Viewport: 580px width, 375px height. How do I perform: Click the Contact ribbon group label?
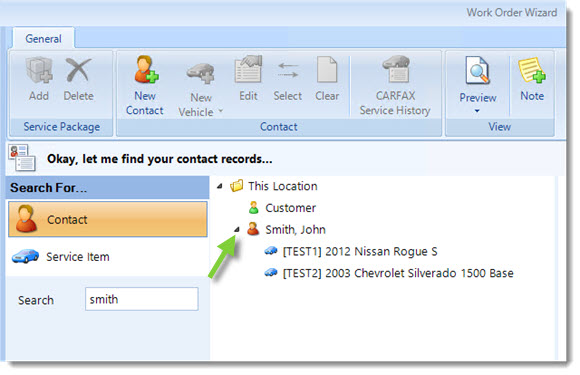tap(279, 127)
